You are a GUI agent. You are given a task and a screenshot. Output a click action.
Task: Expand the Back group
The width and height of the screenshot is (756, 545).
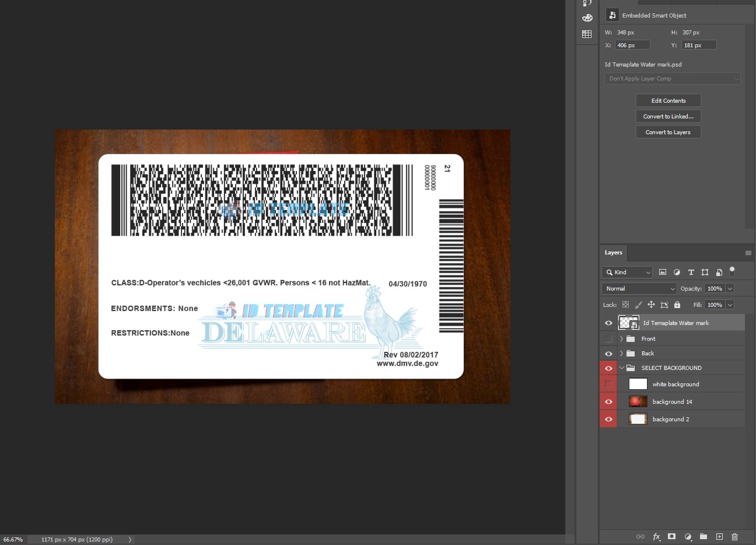621,353
